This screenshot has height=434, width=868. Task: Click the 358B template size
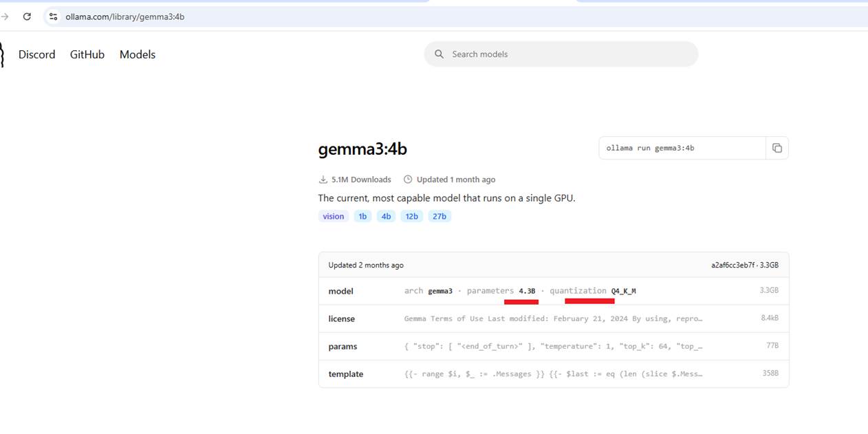pos(770,373)
